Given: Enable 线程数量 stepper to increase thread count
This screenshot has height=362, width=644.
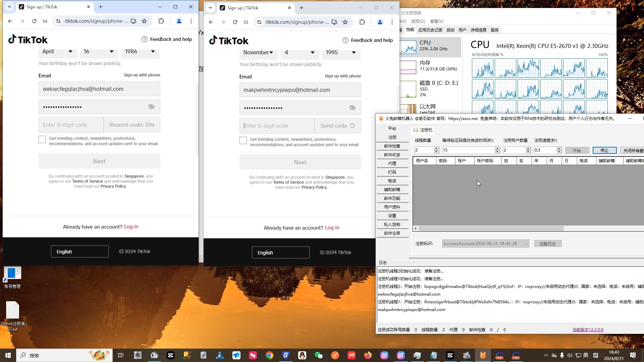Looking at the screenshot, I should [x=436, y=148].
